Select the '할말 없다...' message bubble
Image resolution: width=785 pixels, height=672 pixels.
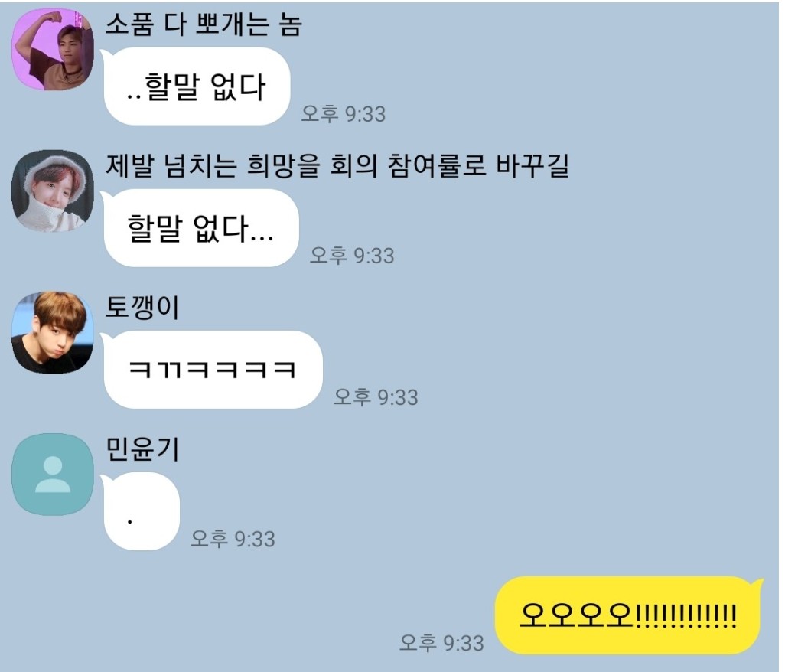click(x=201, y=228)
